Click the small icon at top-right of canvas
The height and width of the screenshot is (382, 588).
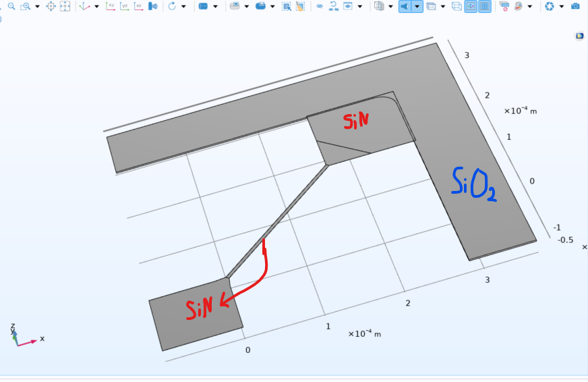(x=579, y=36)
